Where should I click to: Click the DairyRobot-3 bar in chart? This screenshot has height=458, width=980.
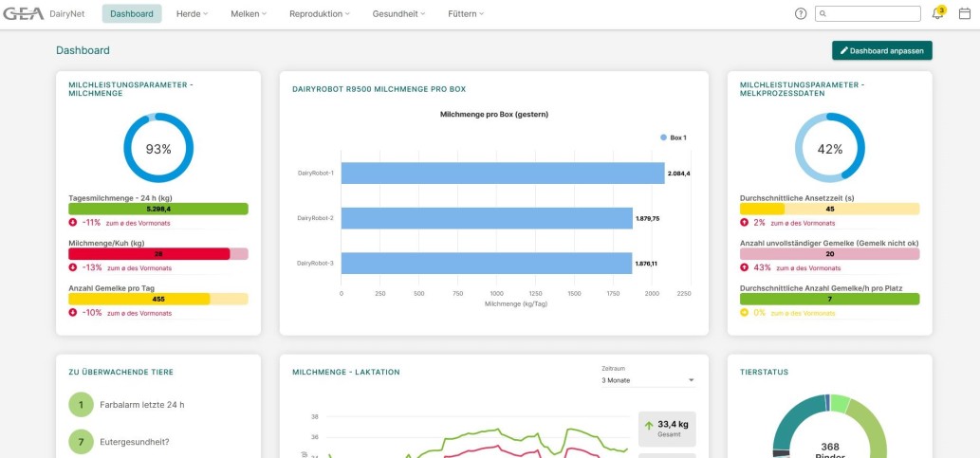487,263
